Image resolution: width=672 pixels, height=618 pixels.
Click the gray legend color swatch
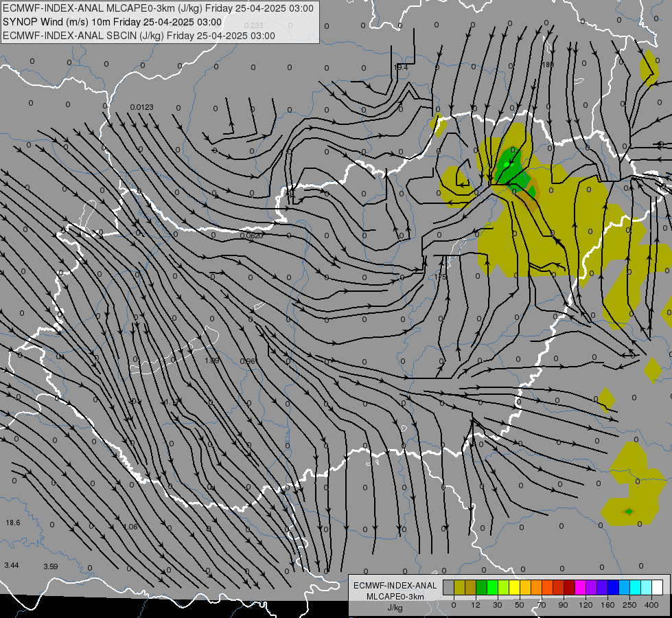(449, 587)
